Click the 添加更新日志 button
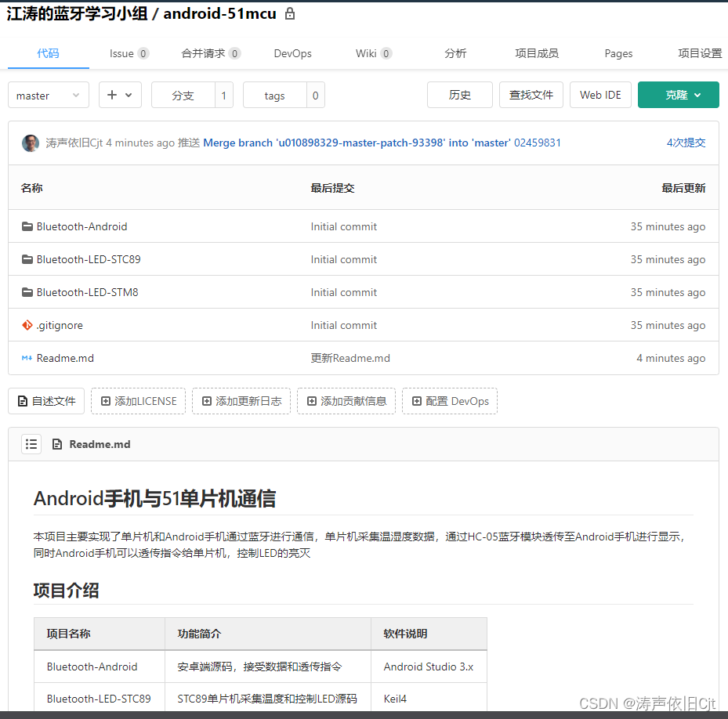Image resolution: width=728 pixels, height=719 pixels. 241,401
